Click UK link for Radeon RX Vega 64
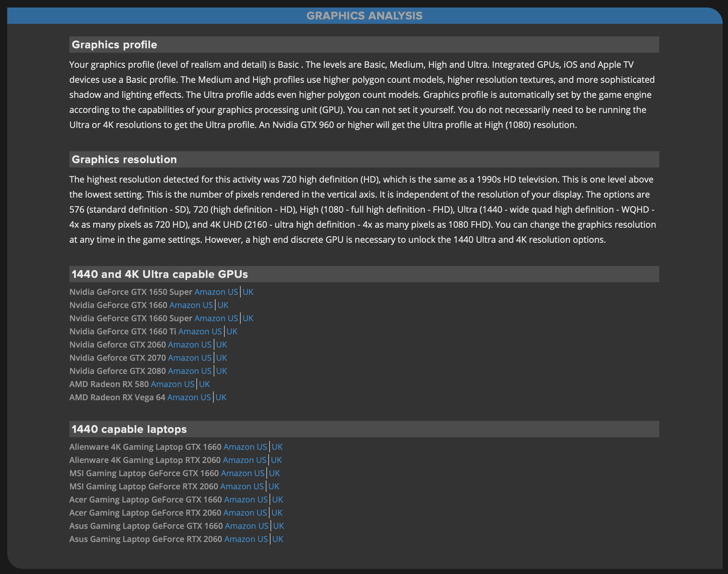This screenshot has height=574, width=728. [221, 397]
